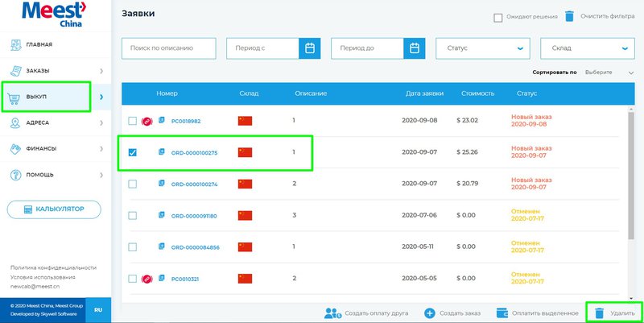
Task: Uncheck order ORD-0000100275 checkbox
Action: [132, 152]
